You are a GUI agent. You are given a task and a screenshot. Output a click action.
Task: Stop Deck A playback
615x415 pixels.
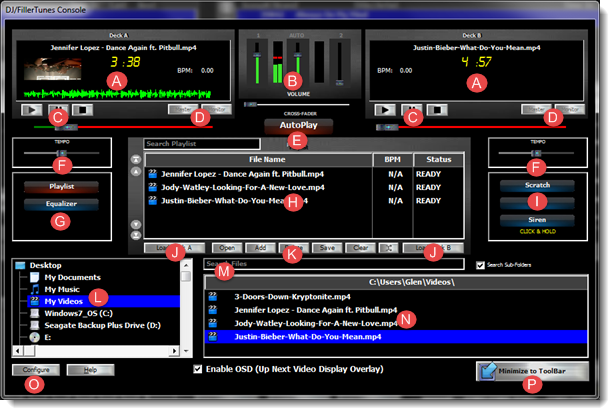(x=83, y=110)
